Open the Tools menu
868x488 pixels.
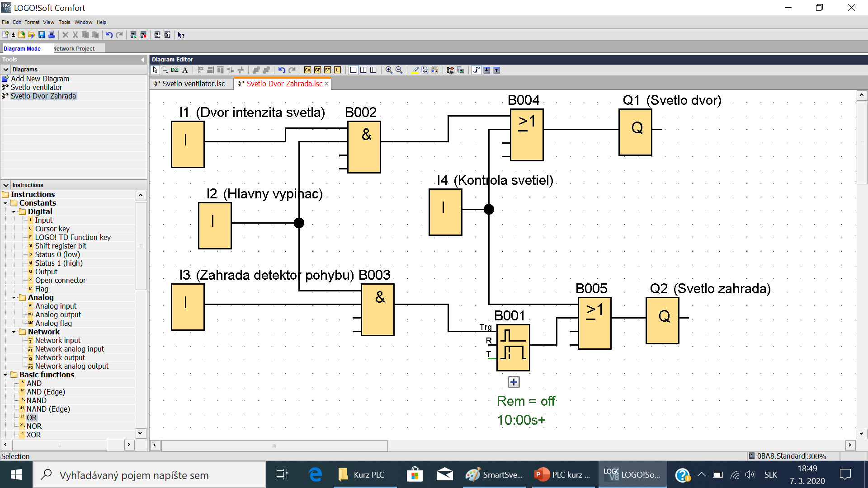click(64, 22)
